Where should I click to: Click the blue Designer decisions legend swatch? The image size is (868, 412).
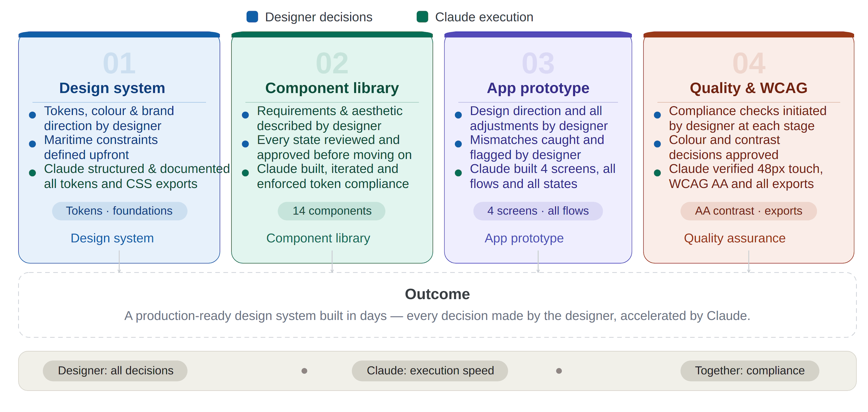tap(252, 17)
